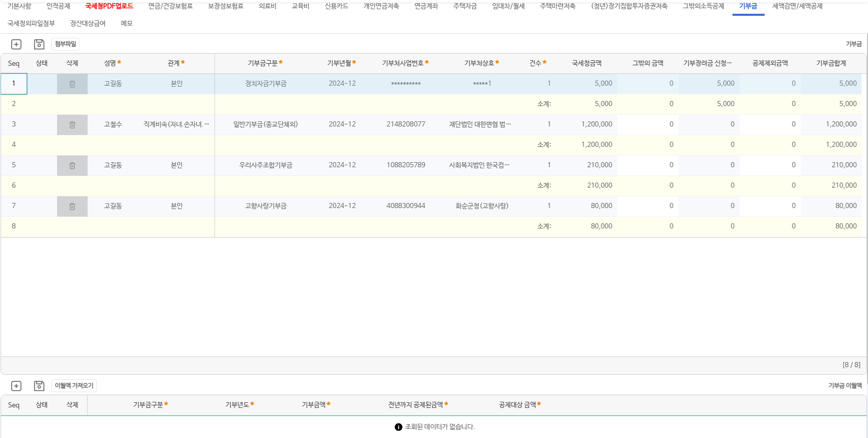Delete the 고철수 row using trash icon
Screen dimensions: 868x438
pyautogui.click(x=72, y=125)
